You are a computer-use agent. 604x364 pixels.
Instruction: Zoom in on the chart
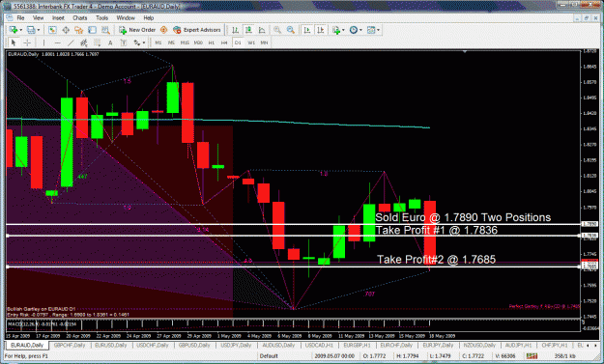click(x=277, y=30)
